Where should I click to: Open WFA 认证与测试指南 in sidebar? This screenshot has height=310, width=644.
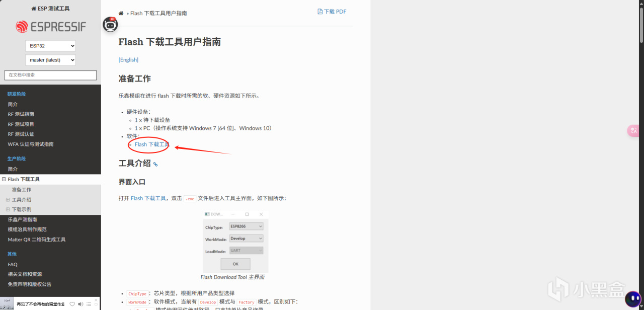(30, 144)
